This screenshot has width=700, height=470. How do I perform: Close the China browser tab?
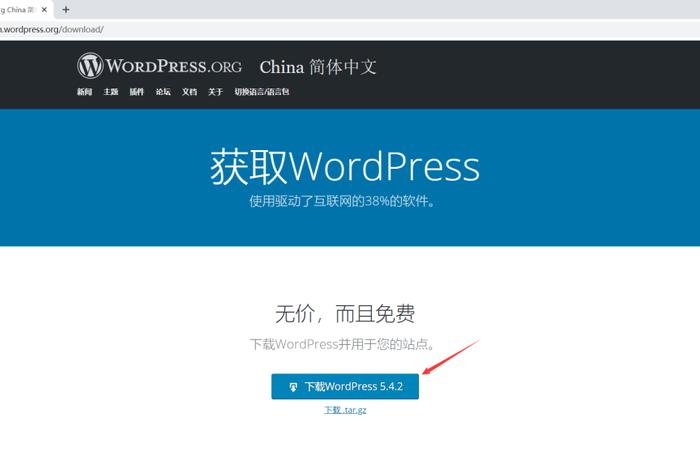pyautogui.click(x=44, y=9)
